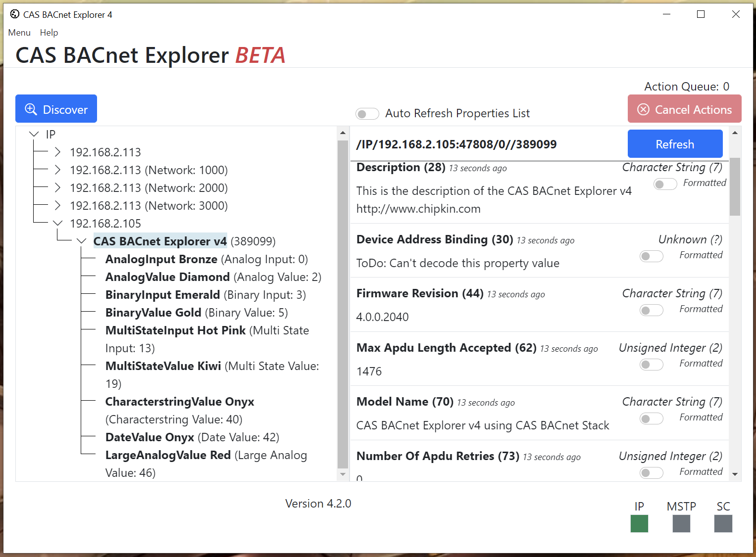The height and width of the screenshot is (557, 756).
Task: Open the Menu menu
Action: (19, 33)
